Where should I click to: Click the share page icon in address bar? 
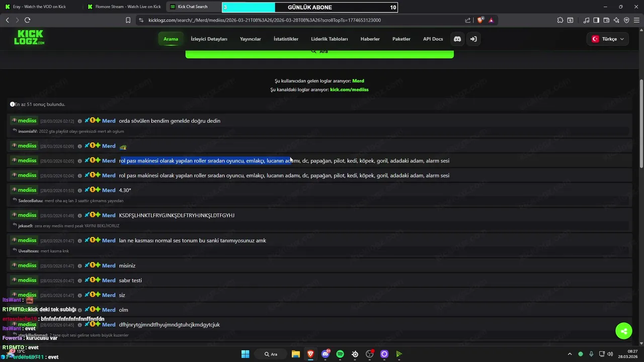[x=468, y=20]
